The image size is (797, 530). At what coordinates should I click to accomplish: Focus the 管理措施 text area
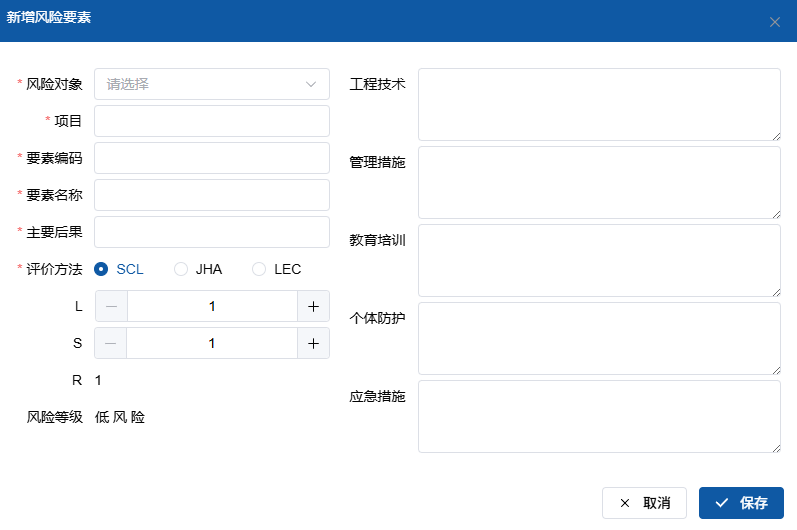pos(598,182)
